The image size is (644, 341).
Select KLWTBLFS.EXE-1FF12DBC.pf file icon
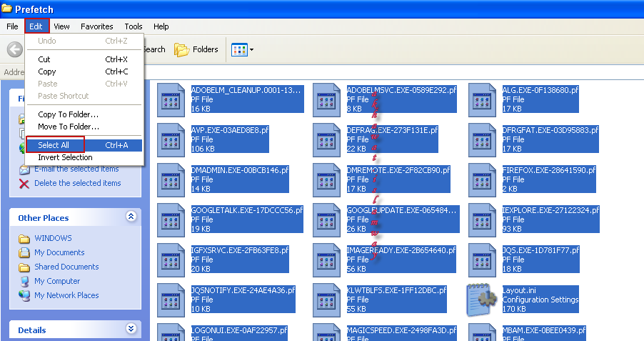click(326, 300)
